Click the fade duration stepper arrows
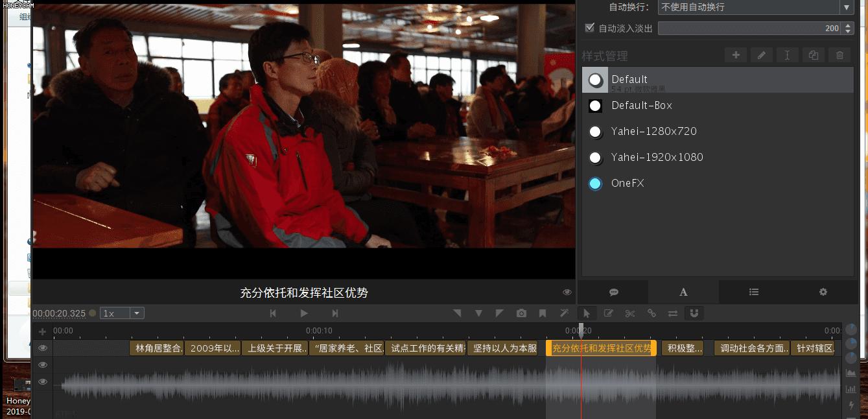The width and height of the screenshot is (868, 419). [x=849, y=29]
